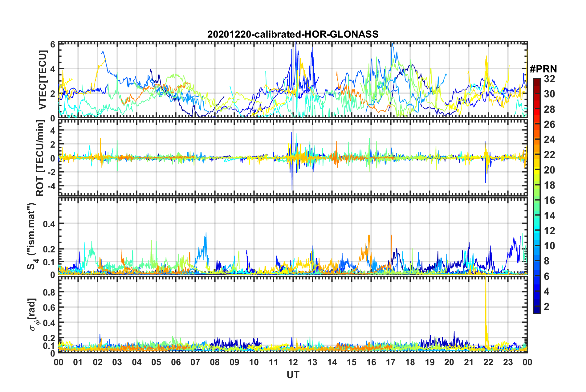
Task: Click the colorbar tick label 12
Action: (x=550, y=231)
